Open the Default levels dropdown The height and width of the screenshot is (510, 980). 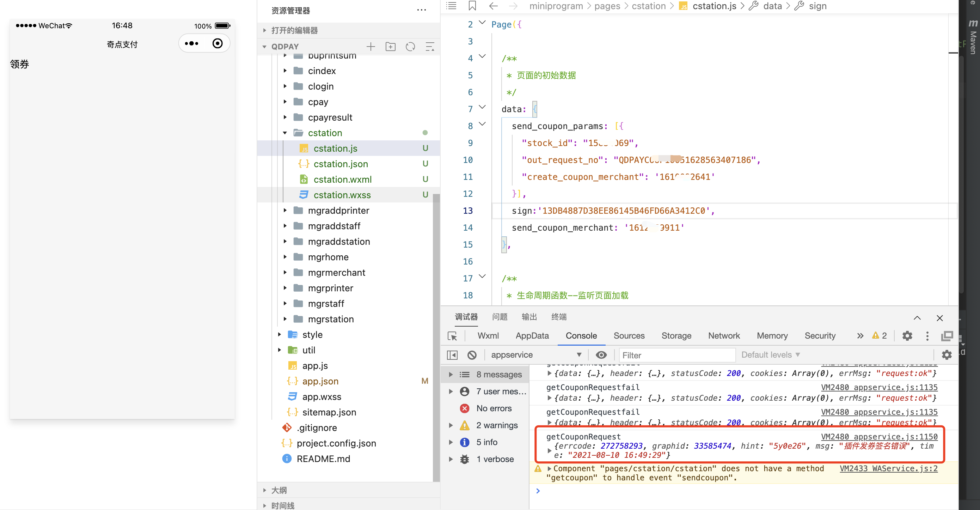pos(770,355)
